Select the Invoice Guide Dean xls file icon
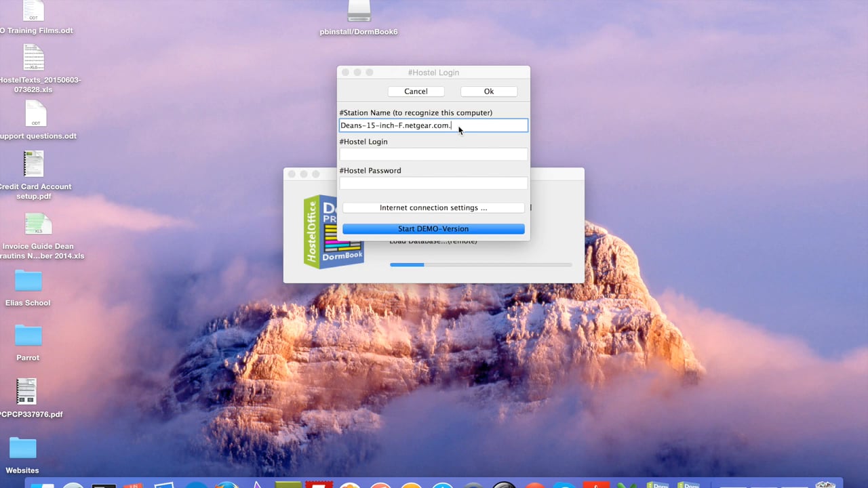 click(38, 224)
